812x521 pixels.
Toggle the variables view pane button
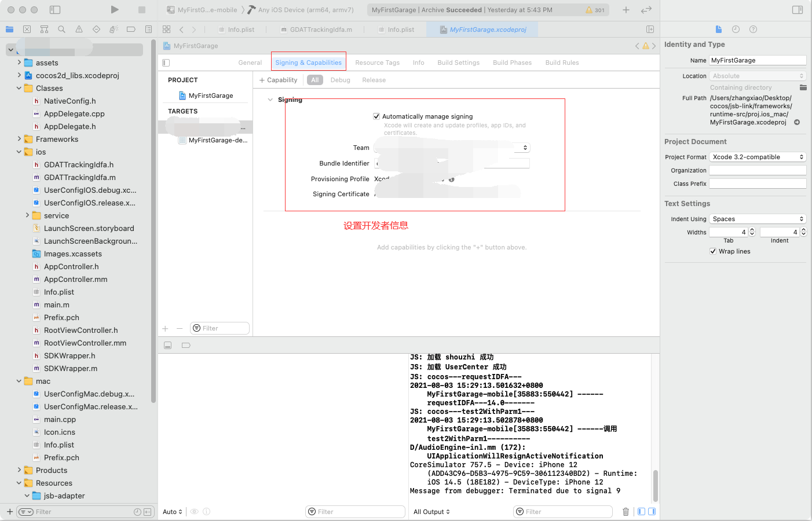(x=641, y=512)
